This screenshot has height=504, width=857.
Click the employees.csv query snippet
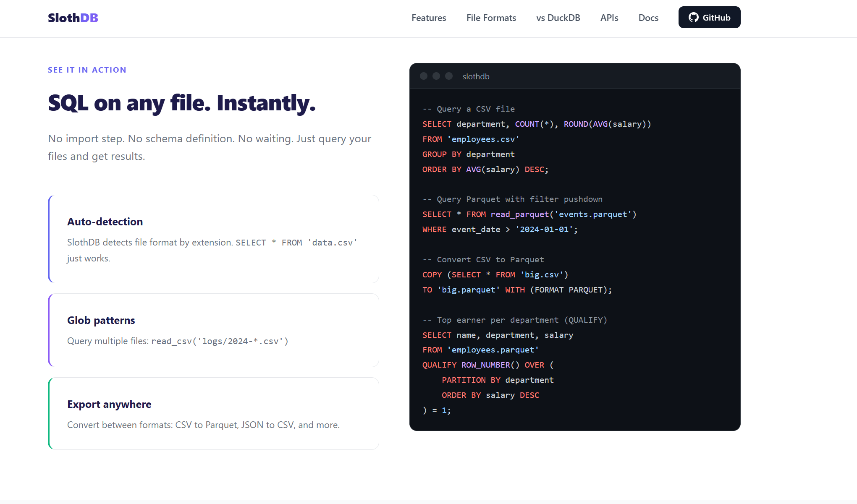click(x=483, y=139)
